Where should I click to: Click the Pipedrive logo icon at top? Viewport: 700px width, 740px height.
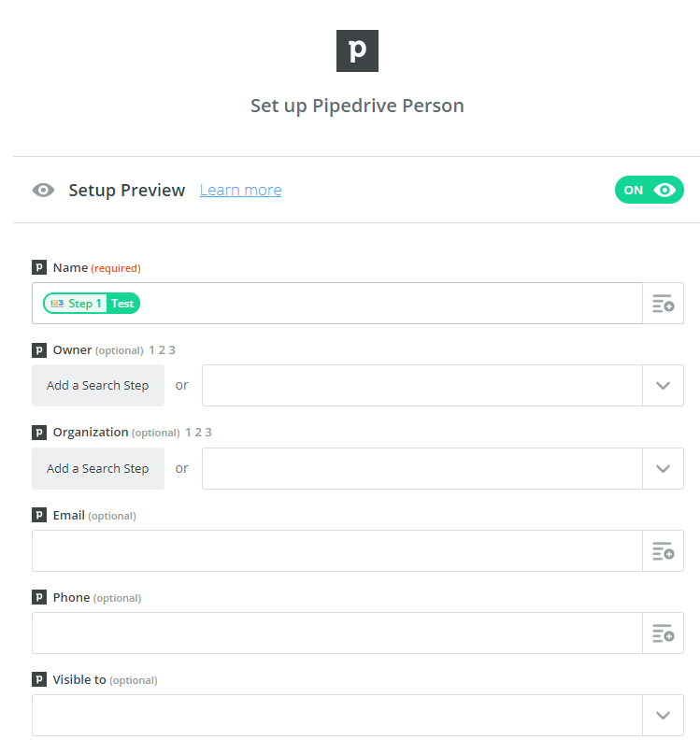pyautogui.click(x=357, y=50)
